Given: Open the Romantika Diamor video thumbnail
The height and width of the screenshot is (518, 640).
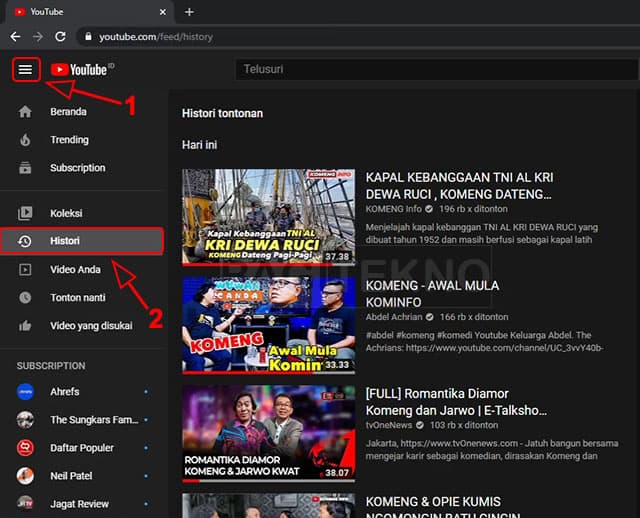Looking at the screenshot, I should point(269,433).
